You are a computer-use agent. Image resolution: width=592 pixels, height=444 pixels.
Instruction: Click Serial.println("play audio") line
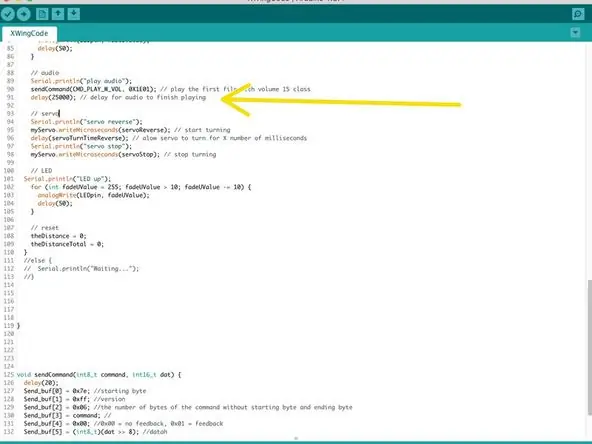[81, 81]
